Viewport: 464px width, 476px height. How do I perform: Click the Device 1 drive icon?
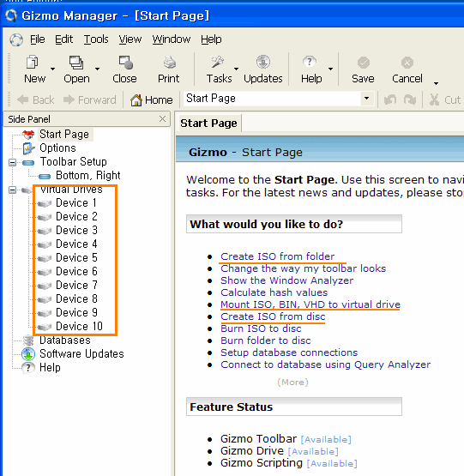(x=45, y=203)
